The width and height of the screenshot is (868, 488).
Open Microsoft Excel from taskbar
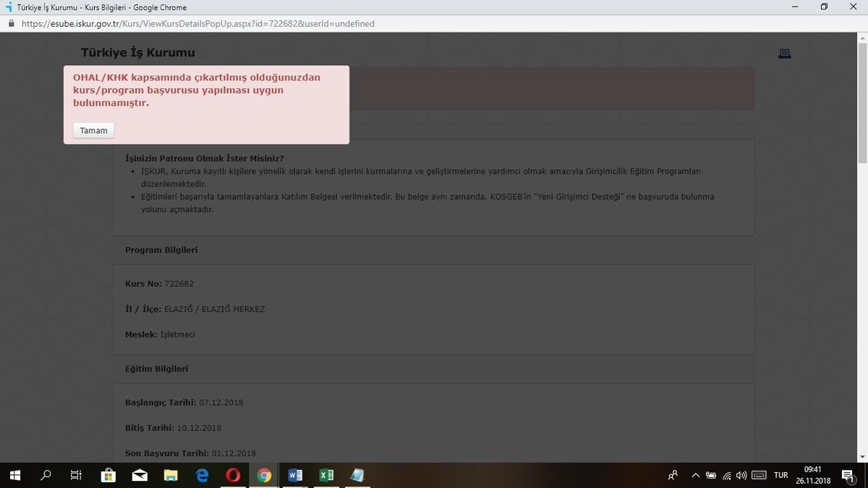326,475
